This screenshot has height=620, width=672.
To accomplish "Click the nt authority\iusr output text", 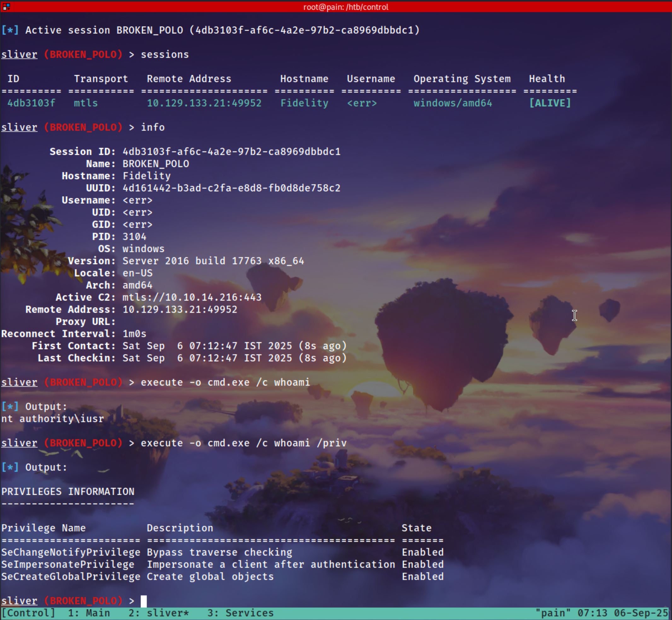I will [x=53, y=419].
